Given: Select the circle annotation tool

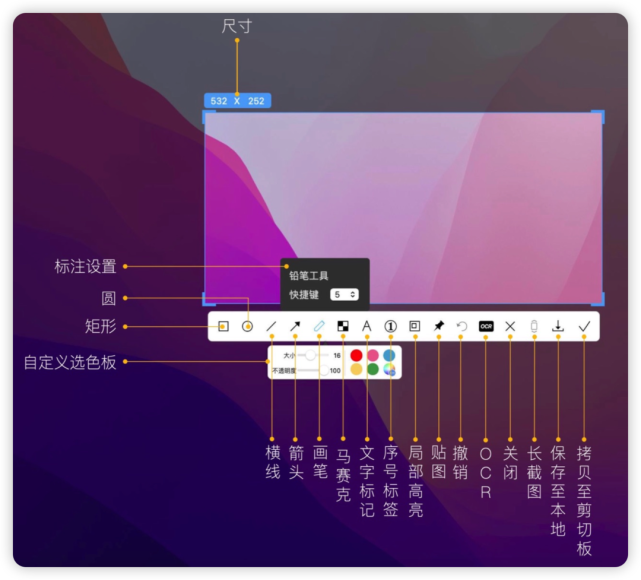Looking at the screenshot, I should click(x=247, y=326).
